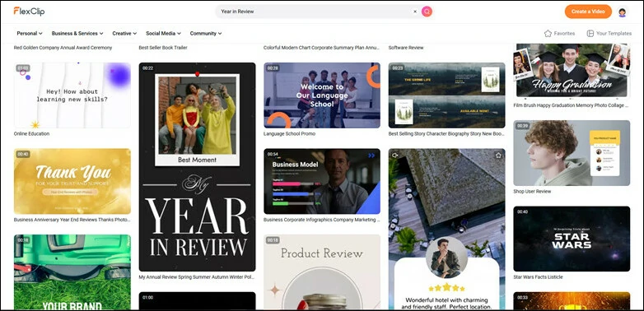Open the Shop User Review thumbnail
This screenshot has width=644, height=311.
coord(572,153)
